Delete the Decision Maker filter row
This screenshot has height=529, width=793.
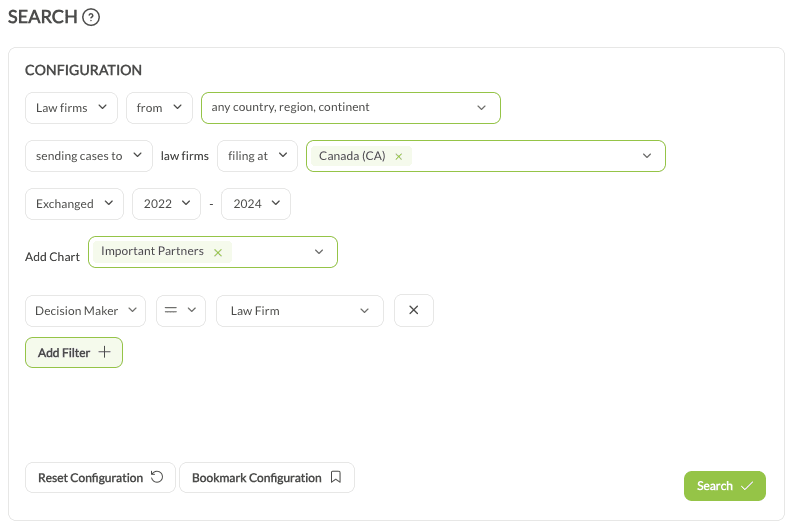[x=414, y=311]
